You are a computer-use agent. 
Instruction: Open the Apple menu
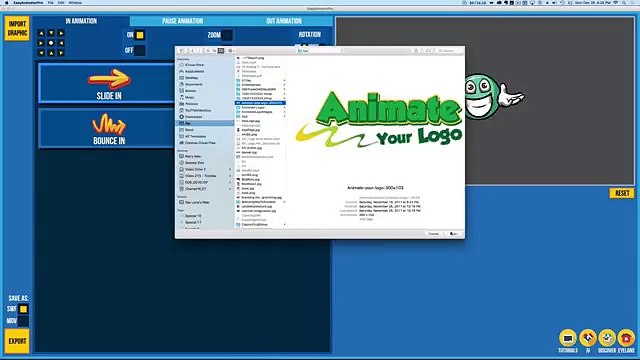(x=7, y=2)
